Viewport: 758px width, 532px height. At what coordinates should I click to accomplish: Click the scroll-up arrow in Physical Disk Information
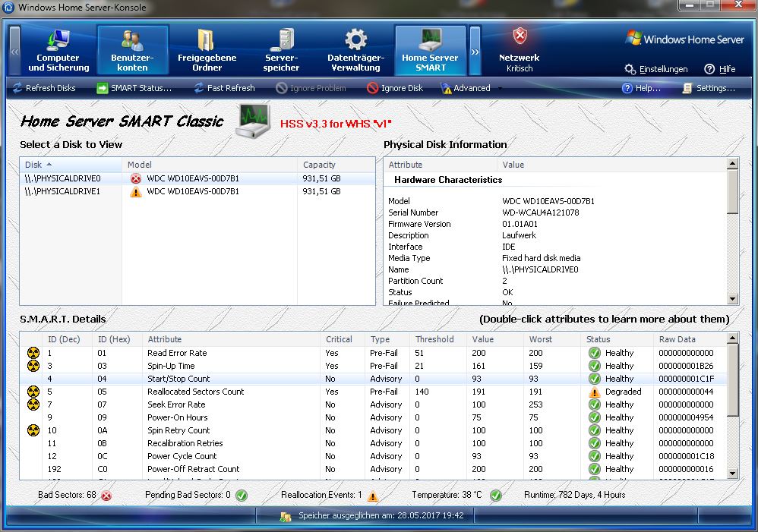pos(732,164)
